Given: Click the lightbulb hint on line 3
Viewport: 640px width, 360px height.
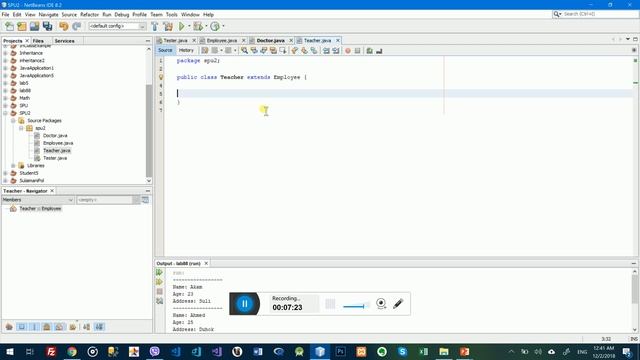Looking at the screenshot, I should (x=161, y=77).
